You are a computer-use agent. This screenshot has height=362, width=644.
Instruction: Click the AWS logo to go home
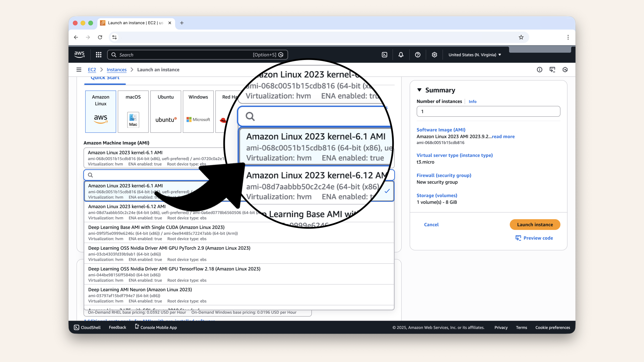pyautogui.click(x=79, y=54)
